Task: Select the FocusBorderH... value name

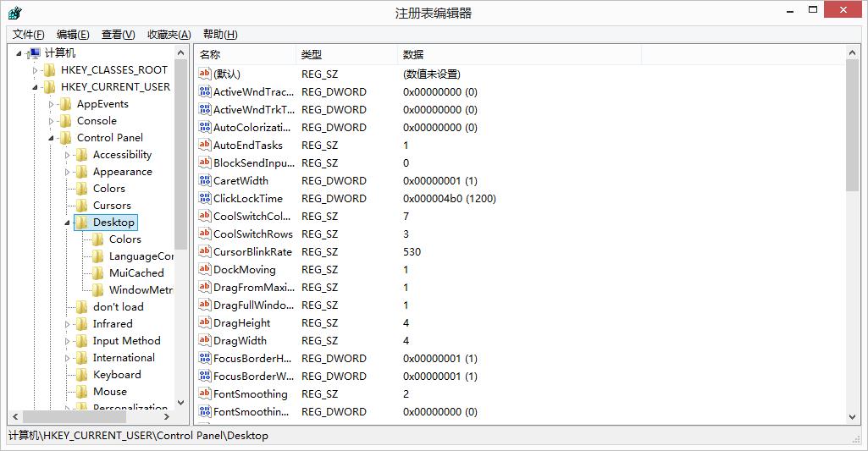Action: (252, 358)
